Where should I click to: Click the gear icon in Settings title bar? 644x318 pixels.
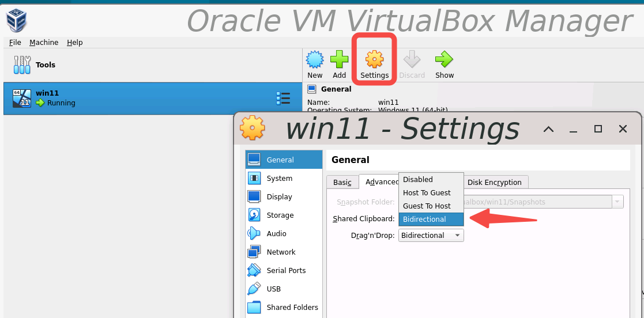click(252, 128)
